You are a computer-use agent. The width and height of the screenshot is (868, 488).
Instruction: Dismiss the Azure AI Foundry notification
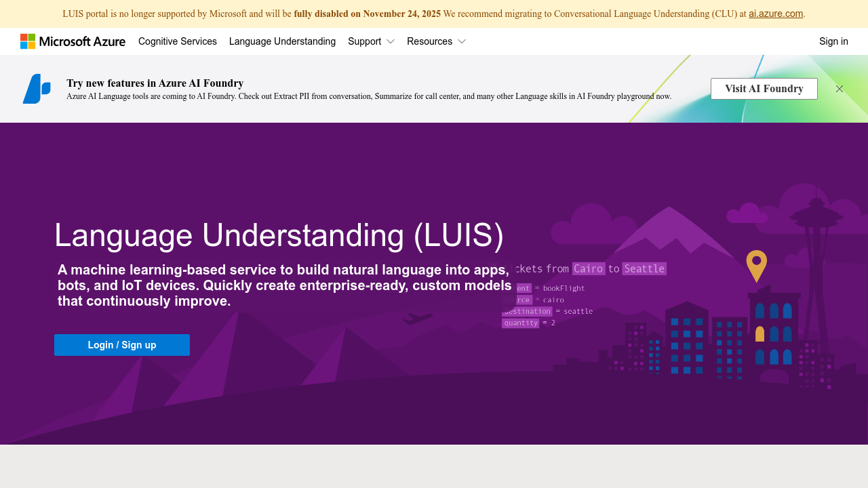tap(840, 89)
